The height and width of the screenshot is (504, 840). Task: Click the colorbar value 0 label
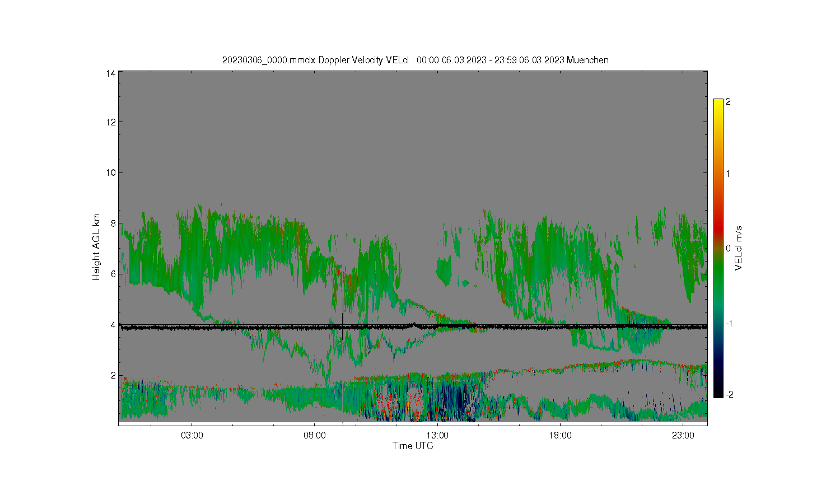pos(728,248)
